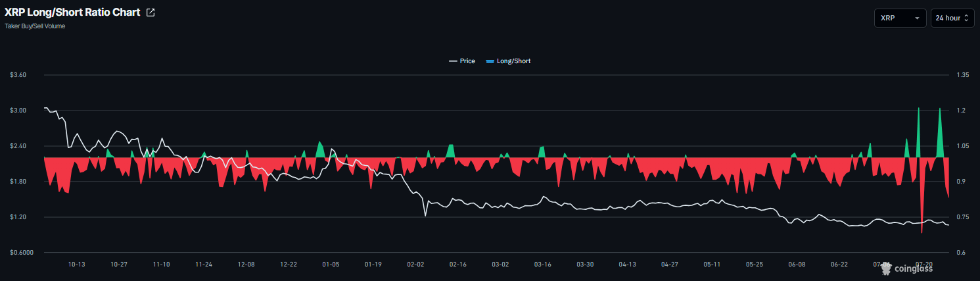
Task: Expand the 24 hour interval selector
Action: tap(952, 18)
